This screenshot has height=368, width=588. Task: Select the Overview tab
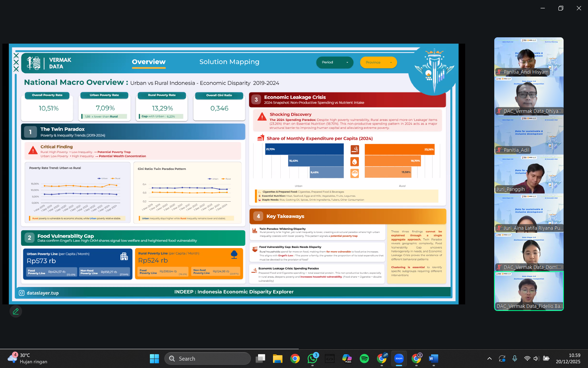point(149,62)
